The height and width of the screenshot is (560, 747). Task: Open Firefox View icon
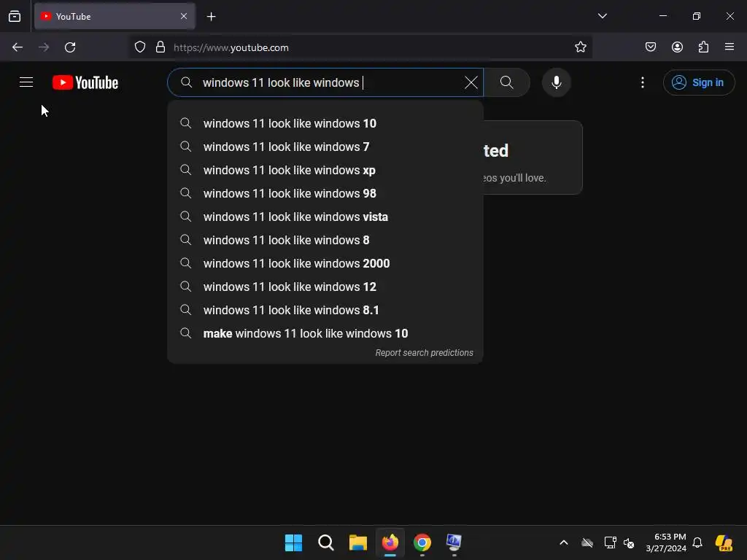click(15, 17)
